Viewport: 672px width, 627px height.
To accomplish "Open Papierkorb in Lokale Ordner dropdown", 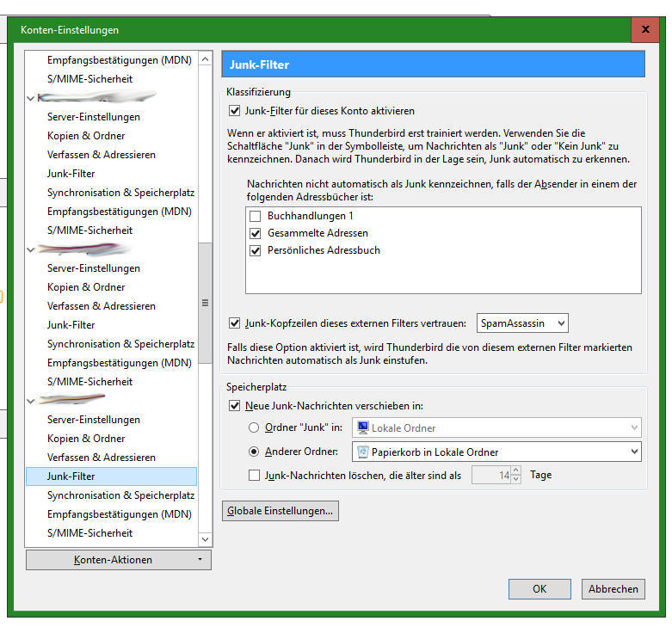I will [496, 452].
